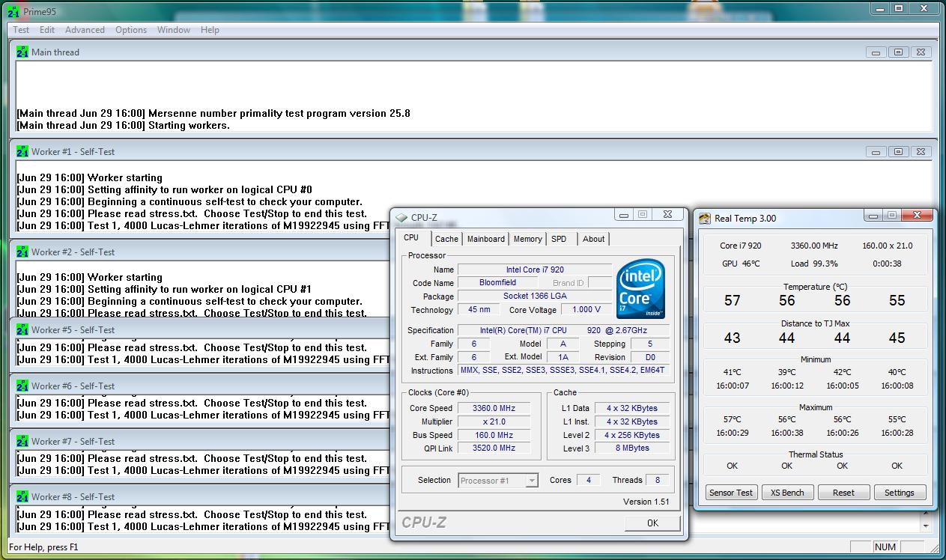Switch to the About tab in CPU-Z
Image resolution: width=946 pixels, height=560 pixels.
pos(594,239)
